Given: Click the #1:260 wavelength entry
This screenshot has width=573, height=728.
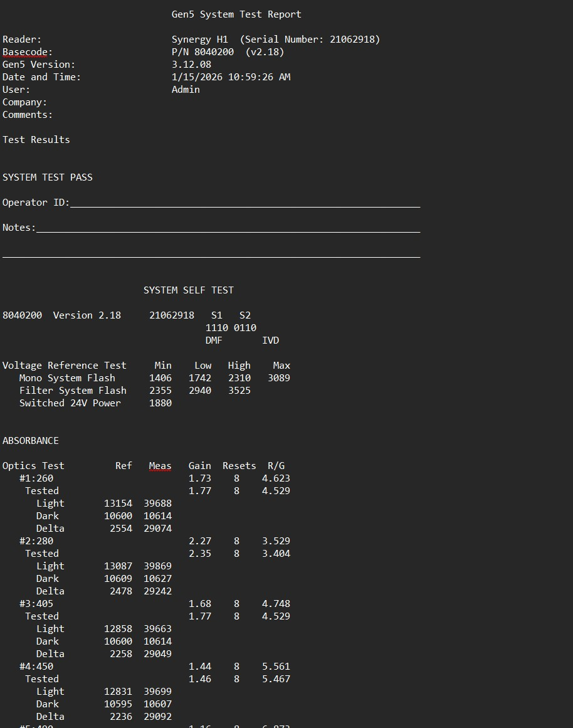Looking at the screenshot, I should click(x=36, y=478).
